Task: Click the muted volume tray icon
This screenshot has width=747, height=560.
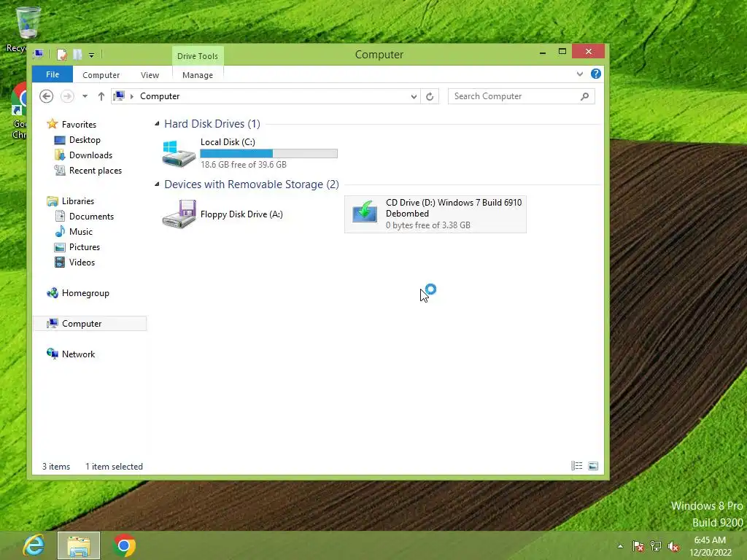Action: pyautogui.click(x=673, y=546)
